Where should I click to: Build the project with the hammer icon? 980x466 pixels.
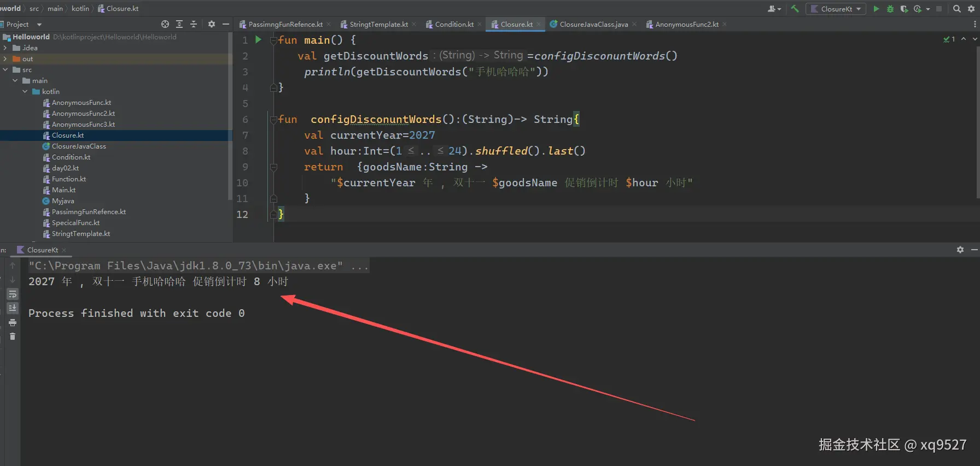click(795, 9)
